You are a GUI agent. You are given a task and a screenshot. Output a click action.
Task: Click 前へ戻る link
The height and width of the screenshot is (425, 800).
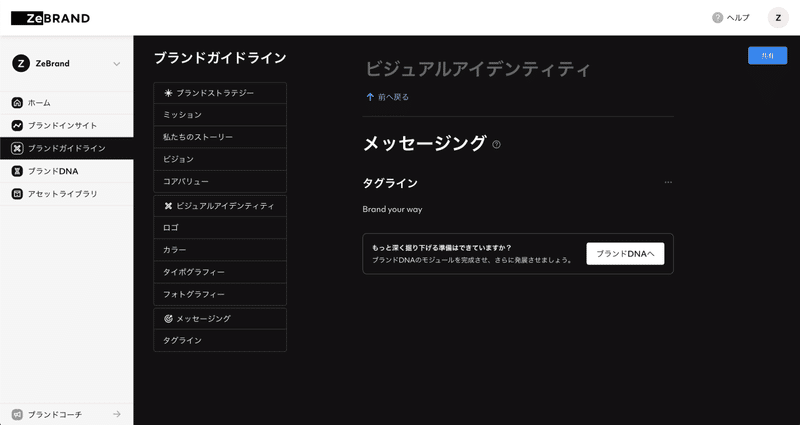(393, 97)
